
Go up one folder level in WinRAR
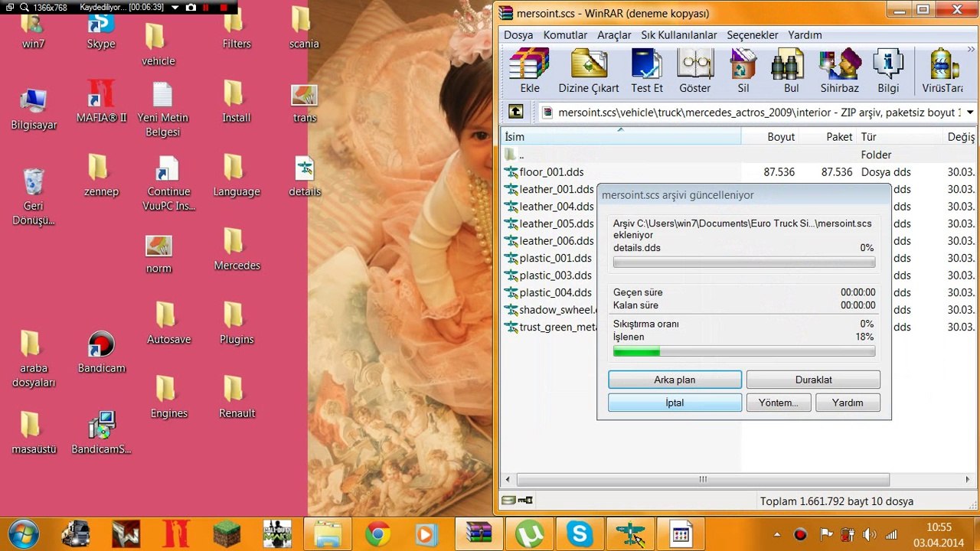point(516,112)
